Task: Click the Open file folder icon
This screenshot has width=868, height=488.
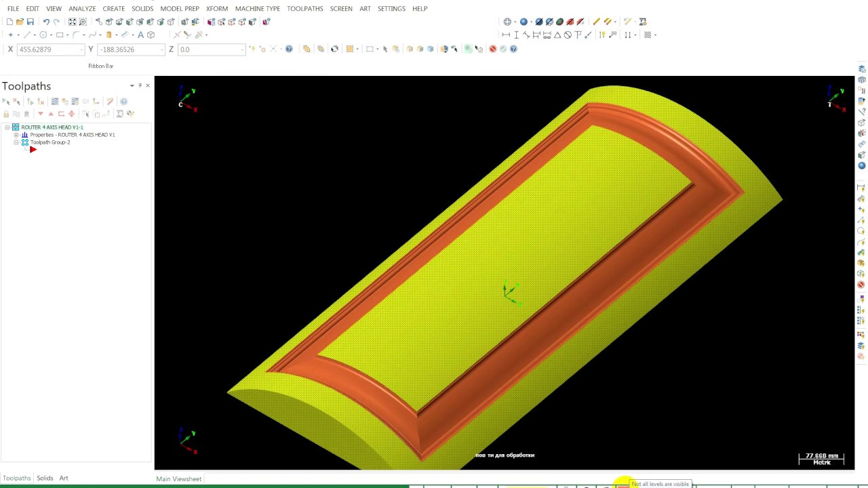Action: tap(20, 22)
